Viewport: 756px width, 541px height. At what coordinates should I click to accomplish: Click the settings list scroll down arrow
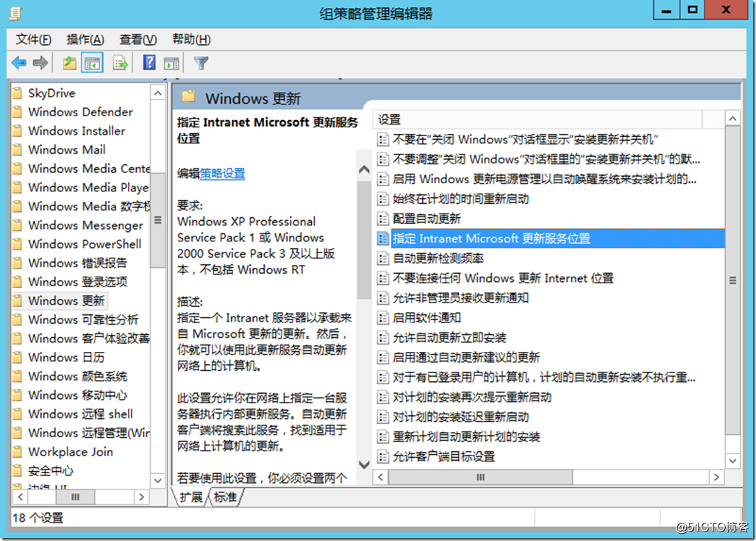(732, 461)
